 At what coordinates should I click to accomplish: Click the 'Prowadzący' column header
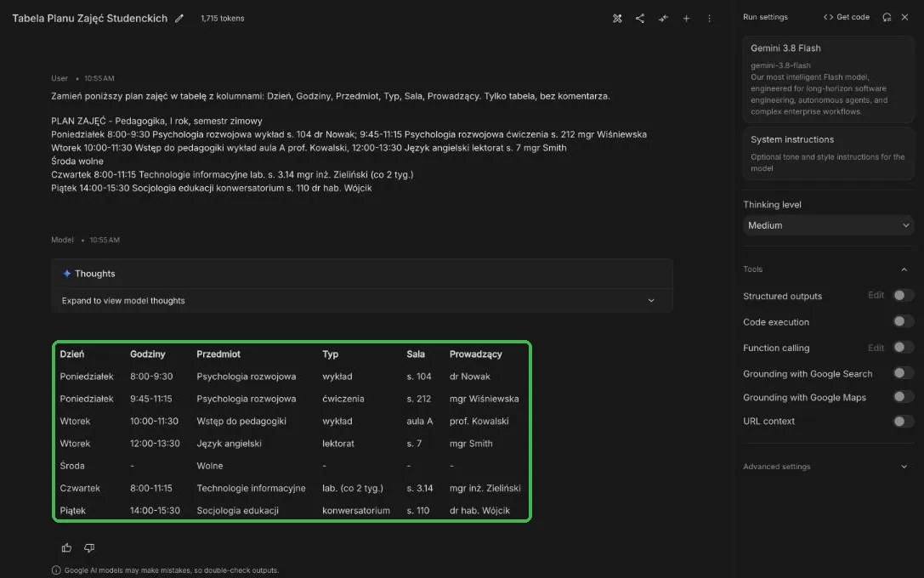(475, 354)
